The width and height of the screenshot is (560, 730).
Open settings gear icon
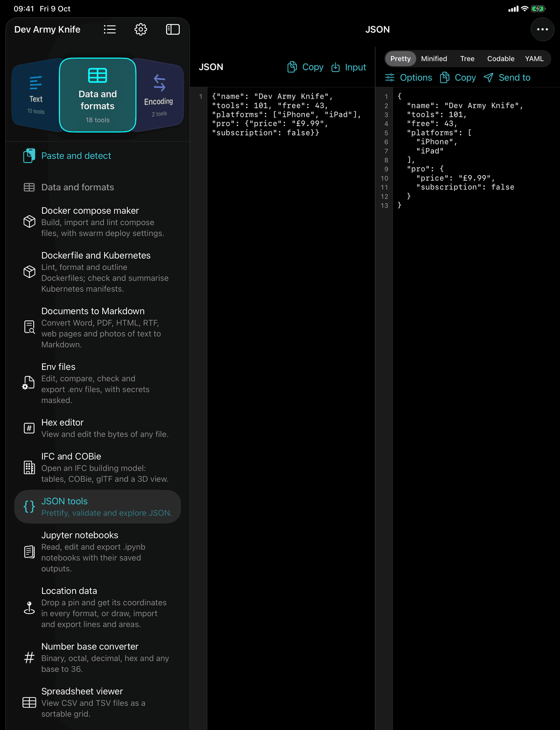click(141, 29)
